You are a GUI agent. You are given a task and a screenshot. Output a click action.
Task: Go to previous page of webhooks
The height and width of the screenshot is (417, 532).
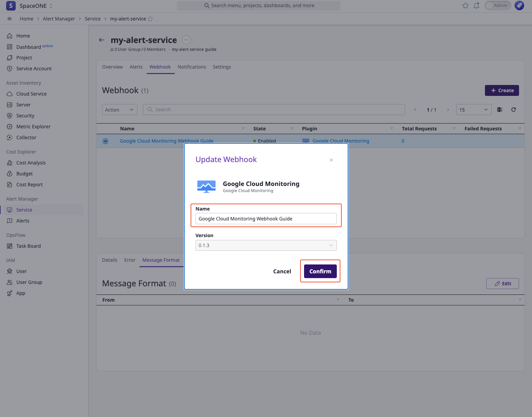415,110
